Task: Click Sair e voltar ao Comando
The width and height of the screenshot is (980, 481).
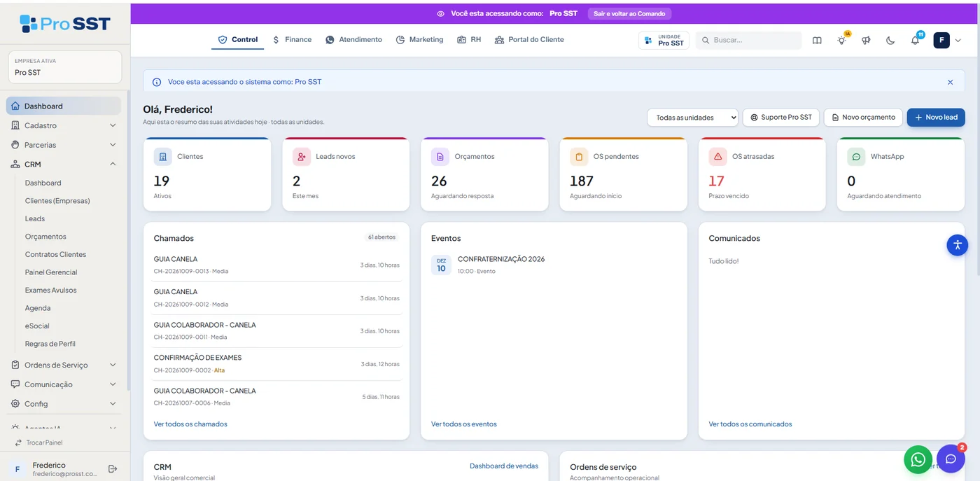Action: click(629, 14)
